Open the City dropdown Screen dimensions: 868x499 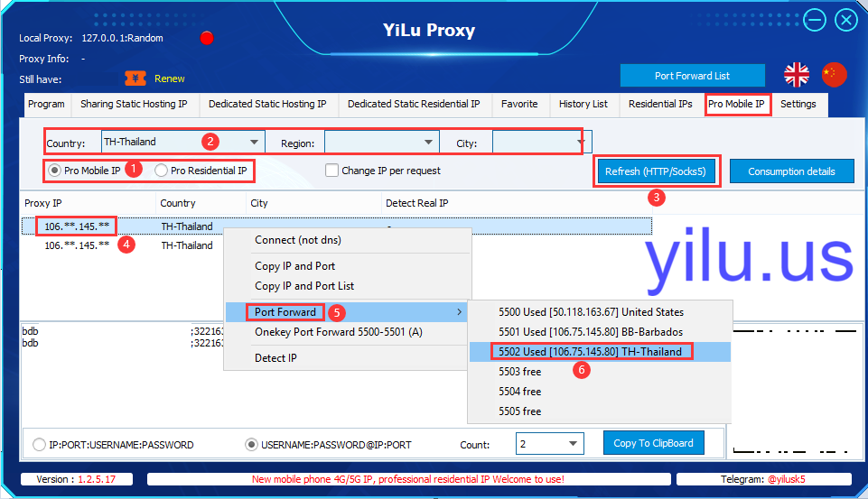coord(581,143)
